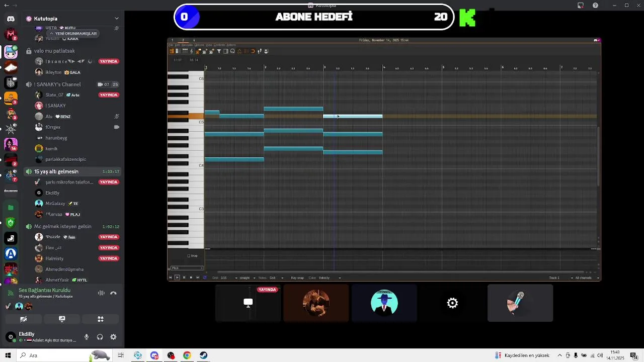This screenshot has height=362, width=644.
Task: Select notation clef view icon
Action: [x=192, y=51]
